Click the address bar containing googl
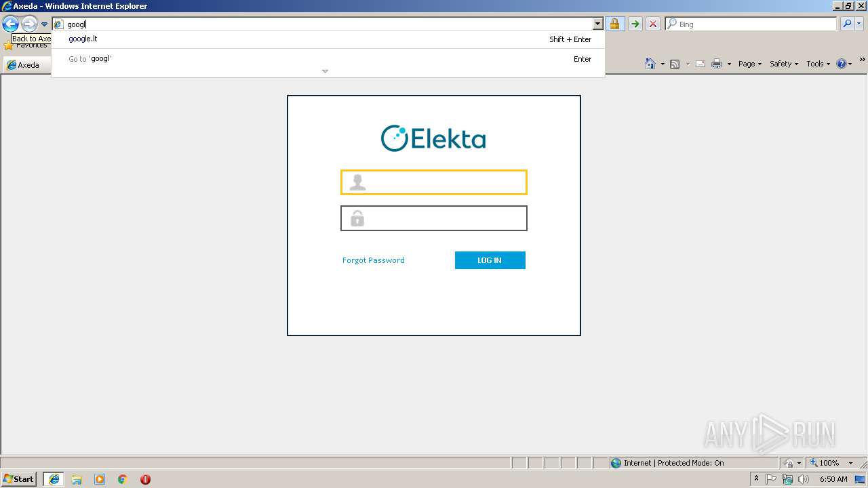This screenshot has height=488, width=868. pyautogui.click(x=328, y=24)
